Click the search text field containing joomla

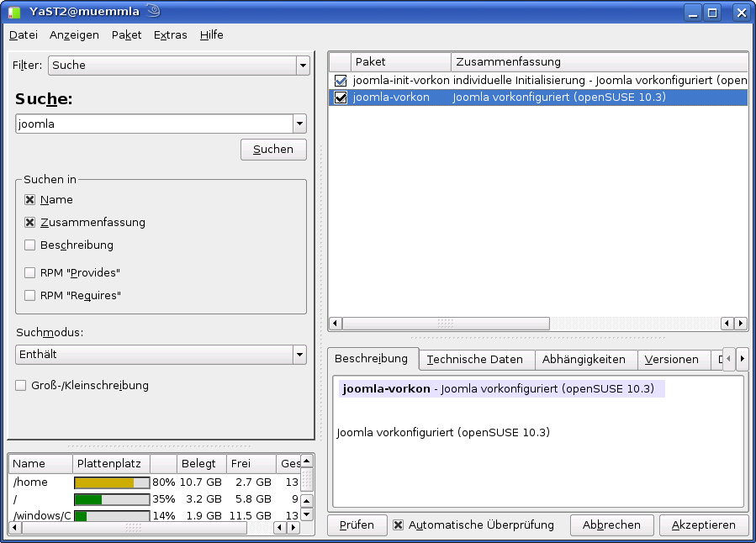click(154, 124)
